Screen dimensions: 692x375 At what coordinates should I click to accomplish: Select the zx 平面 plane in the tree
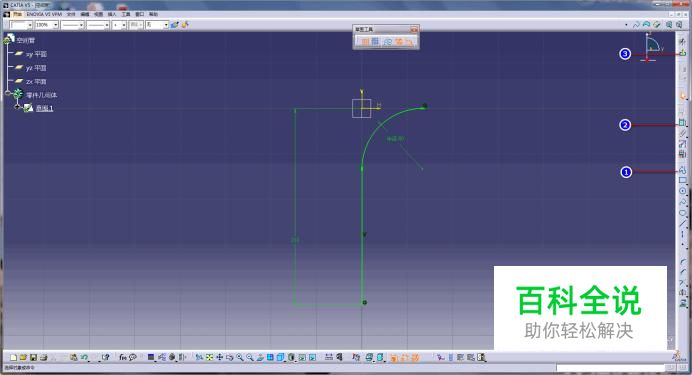click(x=36, y=82)
